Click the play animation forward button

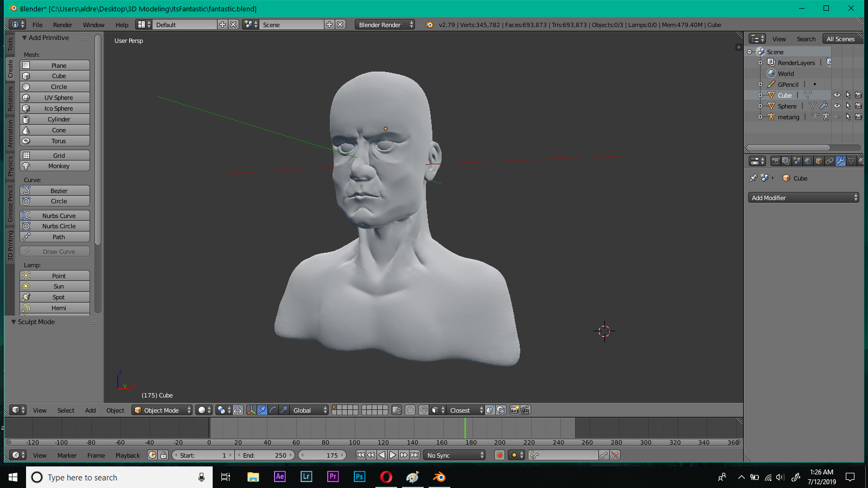[x=393, y=455]
